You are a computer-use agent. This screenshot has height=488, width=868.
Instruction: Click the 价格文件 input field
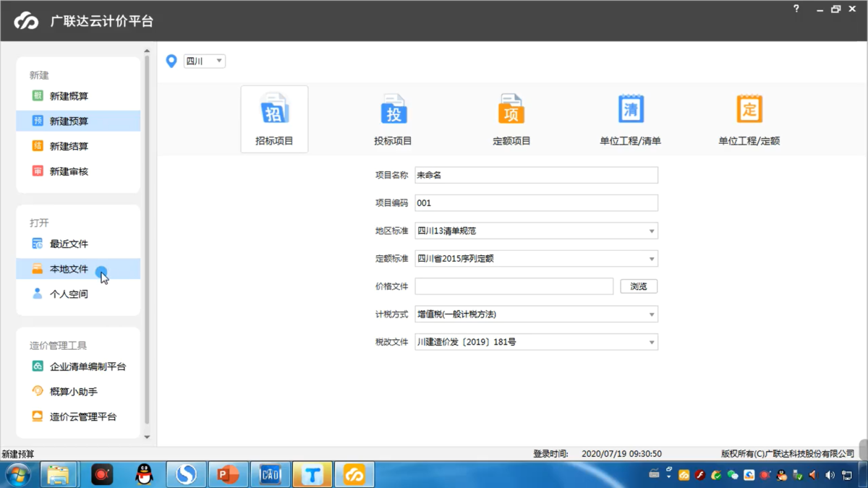tap(514, 286)
